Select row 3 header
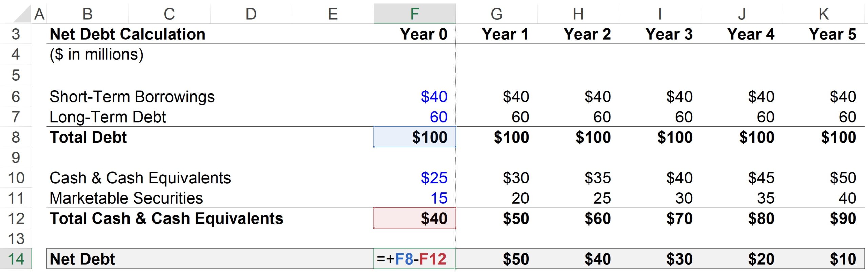Image resolution: width=868 pixels, height=272 pixels. (16, 34)
